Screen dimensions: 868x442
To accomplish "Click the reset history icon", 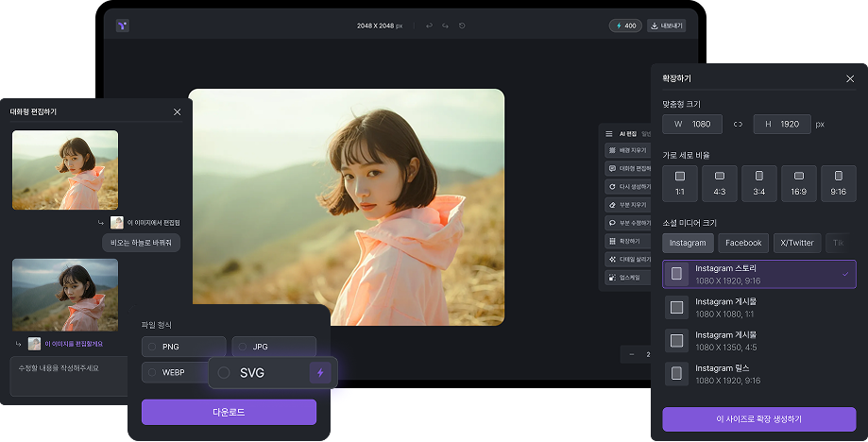I will tap(462, 25).
